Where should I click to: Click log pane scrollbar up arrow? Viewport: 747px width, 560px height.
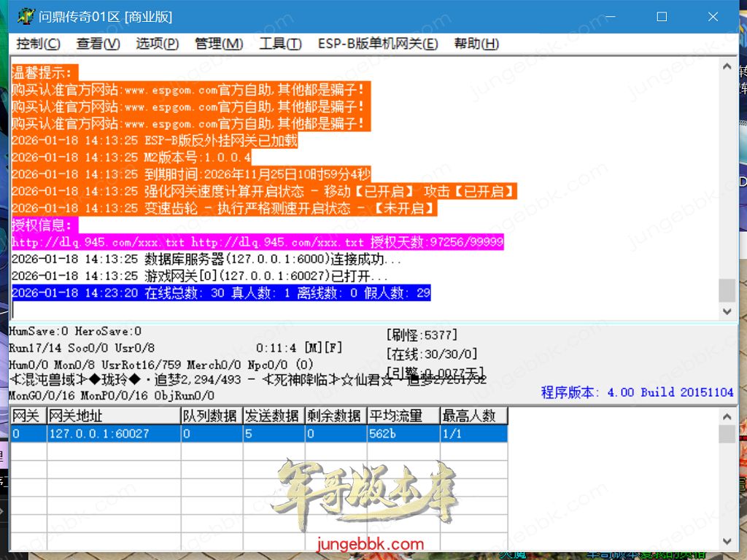coord(727,66)
